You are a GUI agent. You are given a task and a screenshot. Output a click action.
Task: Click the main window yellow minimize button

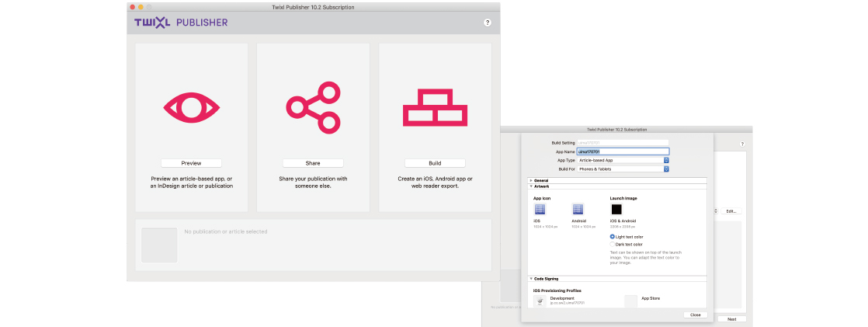[141, 7]
